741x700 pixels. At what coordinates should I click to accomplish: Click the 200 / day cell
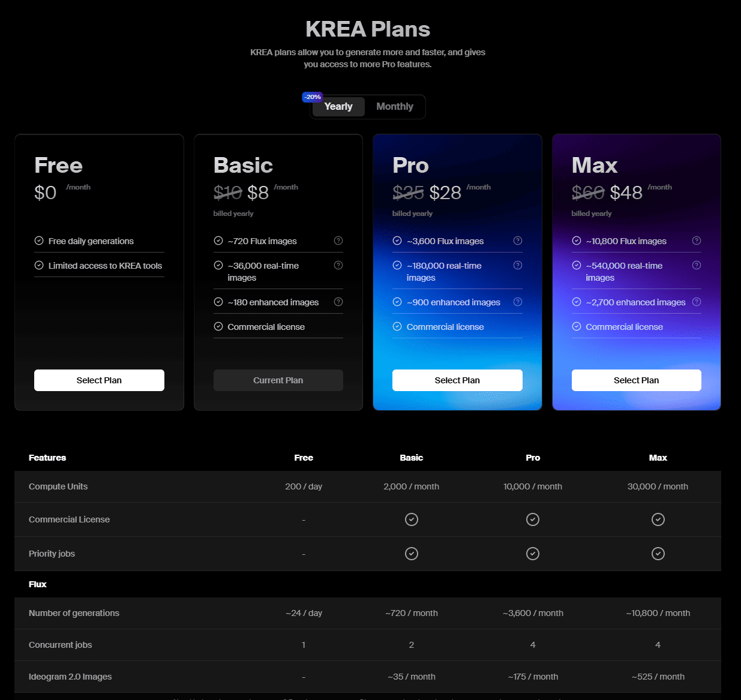pos(304,486)
